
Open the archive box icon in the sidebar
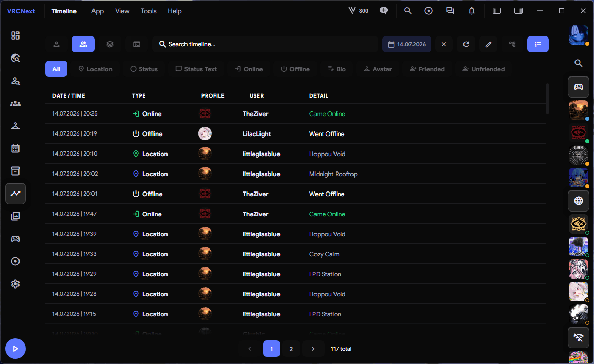tap(15, 171)
